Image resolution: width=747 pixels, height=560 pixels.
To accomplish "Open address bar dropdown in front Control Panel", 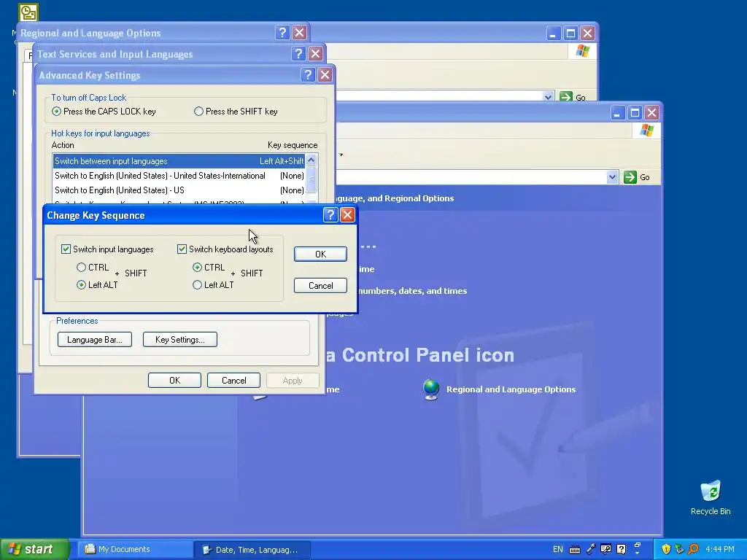I will point(612,177).
